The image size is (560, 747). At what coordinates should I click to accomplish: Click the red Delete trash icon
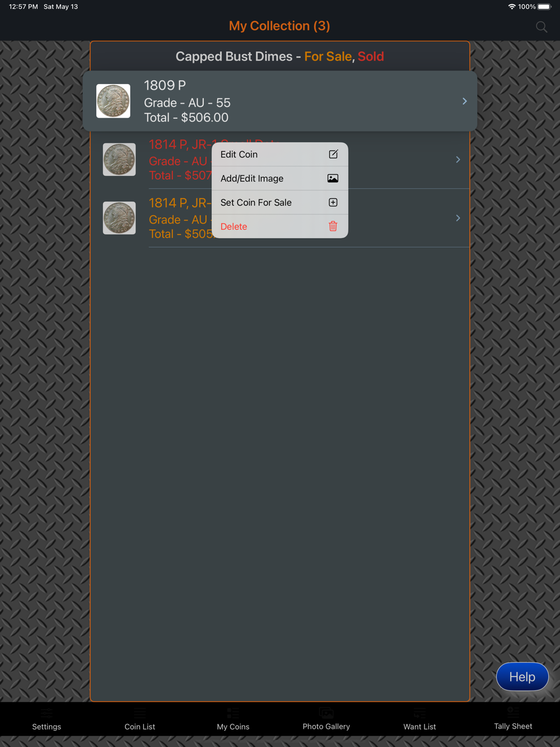click(x=333, y=226)
